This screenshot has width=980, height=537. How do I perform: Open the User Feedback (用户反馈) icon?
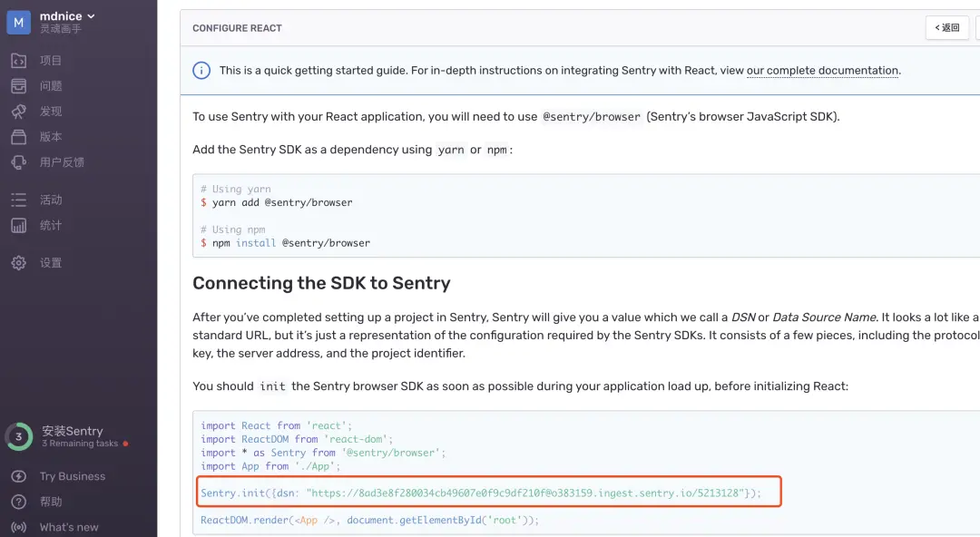point(18,162)
